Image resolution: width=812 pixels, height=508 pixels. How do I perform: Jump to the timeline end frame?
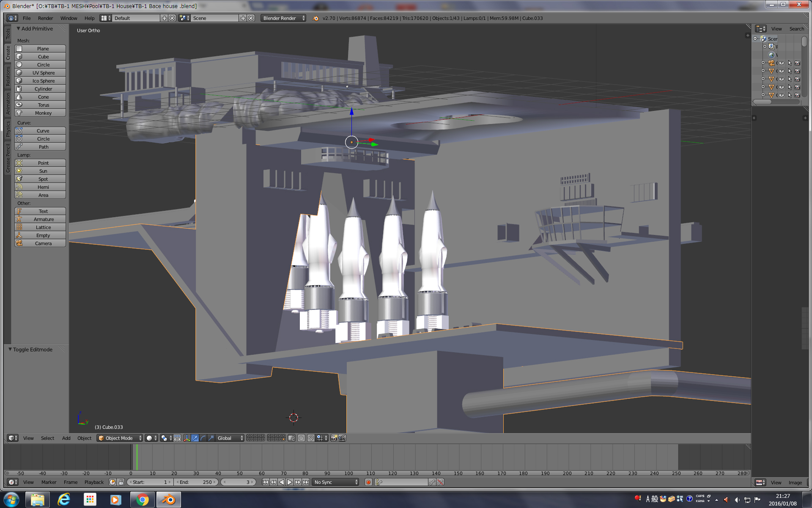pos(306,482)
